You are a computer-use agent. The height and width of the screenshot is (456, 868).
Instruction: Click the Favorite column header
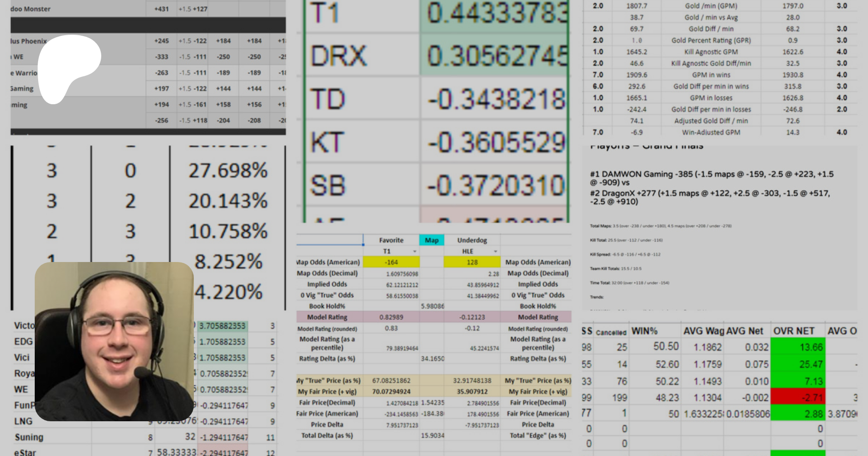click(391, 240)
